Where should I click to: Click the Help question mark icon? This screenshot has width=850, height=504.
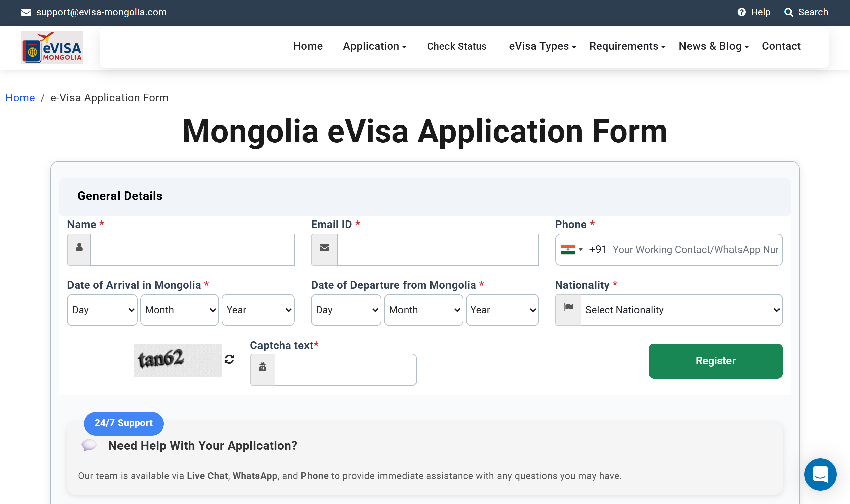coord(741,12)
